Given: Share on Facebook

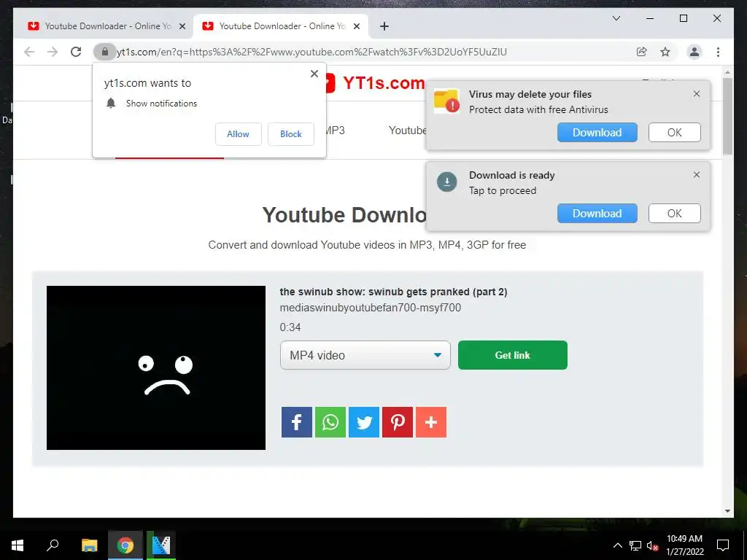Looking at the screenshot, I should pyautogui.click(x=297, y=422).
